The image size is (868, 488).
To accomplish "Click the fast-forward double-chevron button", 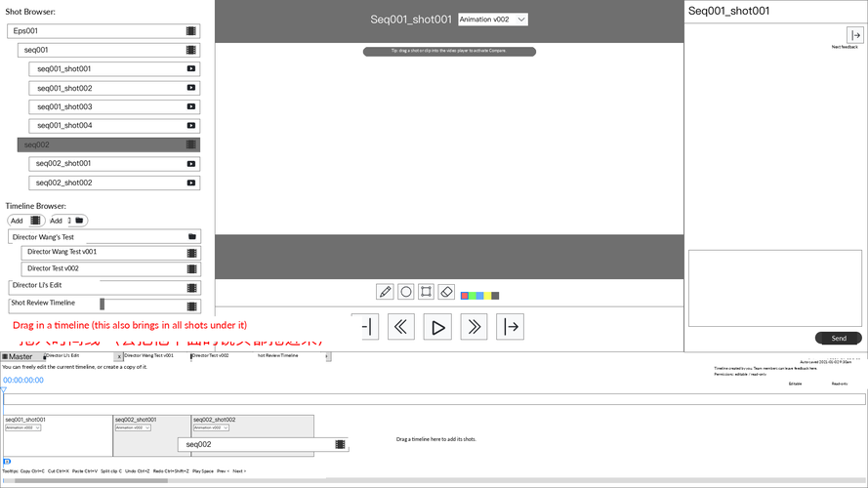I will (x=474, y=326).
